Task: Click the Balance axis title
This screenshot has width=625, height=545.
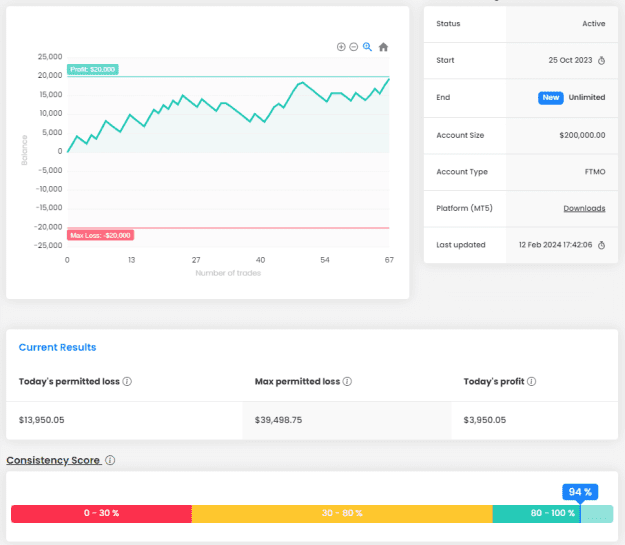Action: 24,150
